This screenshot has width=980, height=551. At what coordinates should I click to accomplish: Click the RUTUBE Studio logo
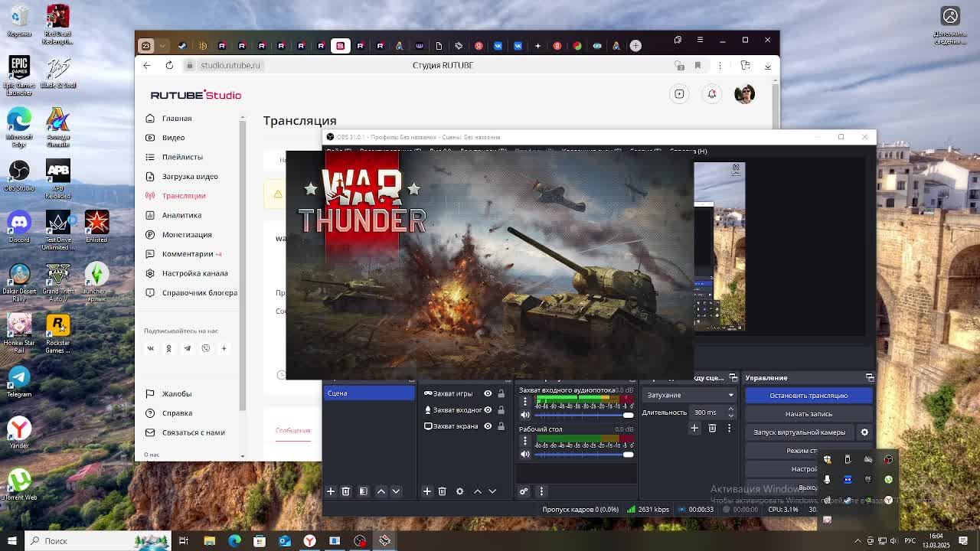(x=196, y=95)
